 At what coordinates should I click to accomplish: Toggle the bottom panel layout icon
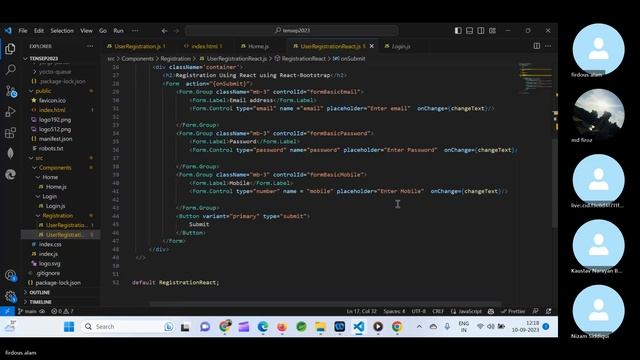(x=469, y=31)
